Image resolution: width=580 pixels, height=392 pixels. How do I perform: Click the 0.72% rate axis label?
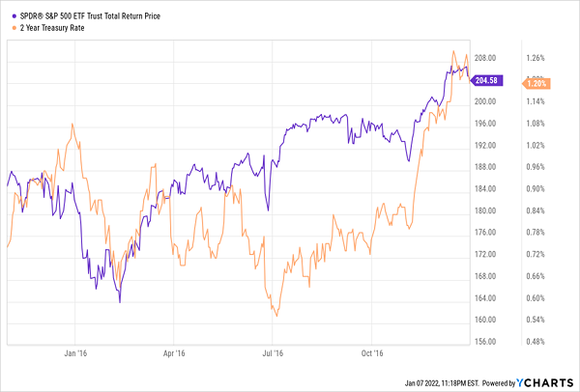pos(536,254)
